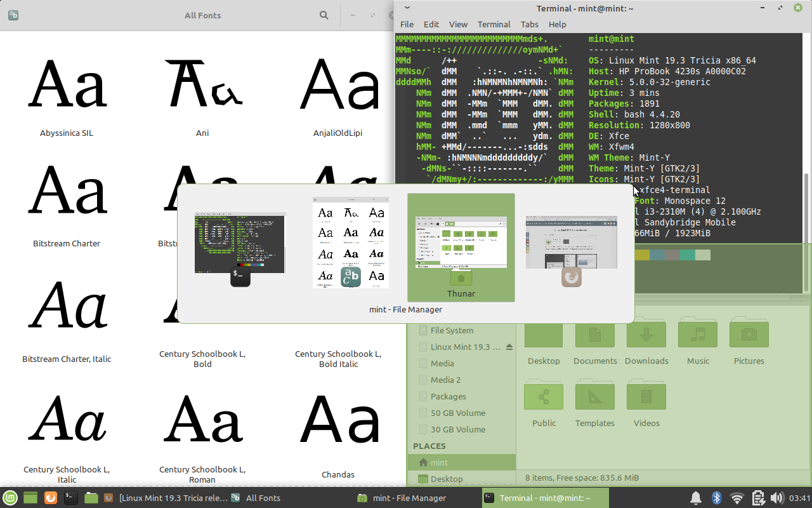Image resolution: width=812 pixels, height=508 pixels.
Task: Open the Terminal File menu
Action: pyautogui.click(x=407, y=24)
